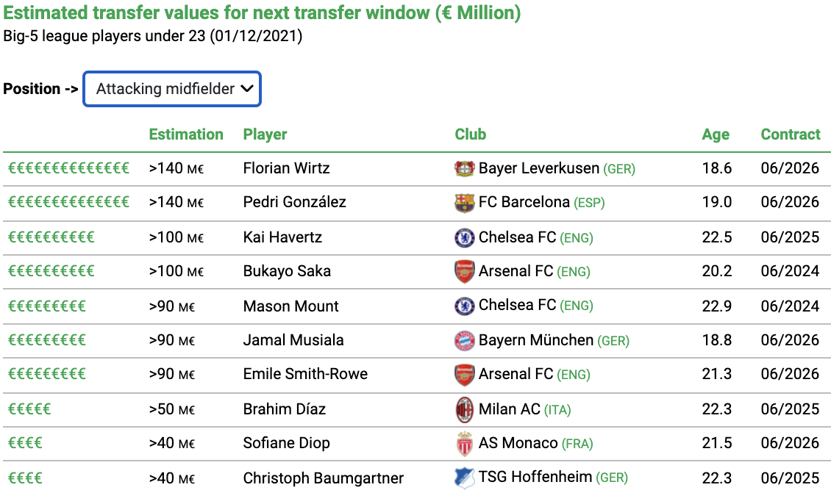Click the Milan AC club crest
Viewport: 831px width, 504px height.
(x=465, y=410)
